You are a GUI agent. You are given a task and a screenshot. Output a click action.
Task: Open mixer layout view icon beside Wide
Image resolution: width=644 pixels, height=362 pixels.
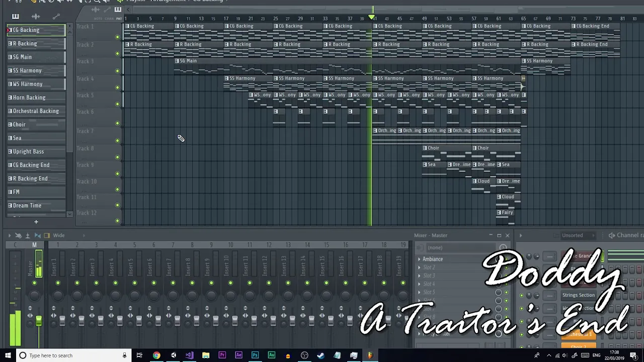pos(47,235)
